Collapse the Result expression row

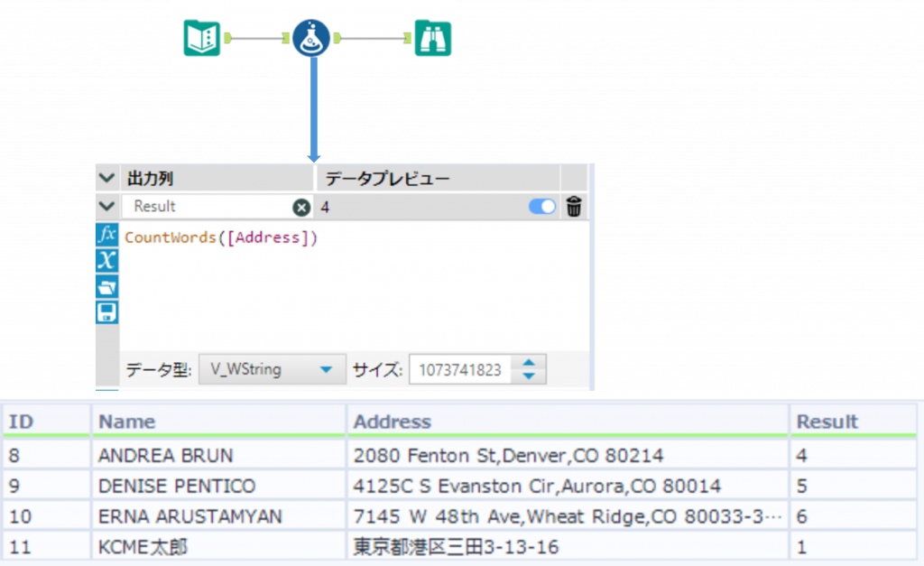coord(107,207)
